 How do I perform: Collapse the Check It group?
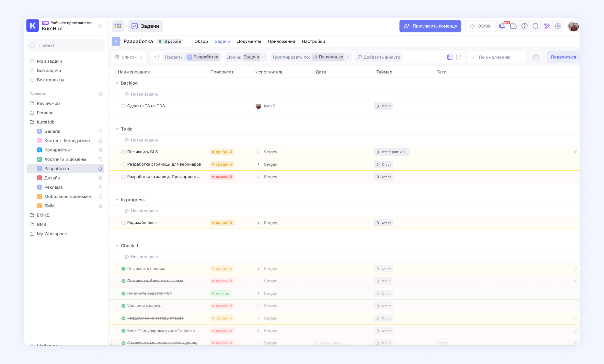pos(117,246)
